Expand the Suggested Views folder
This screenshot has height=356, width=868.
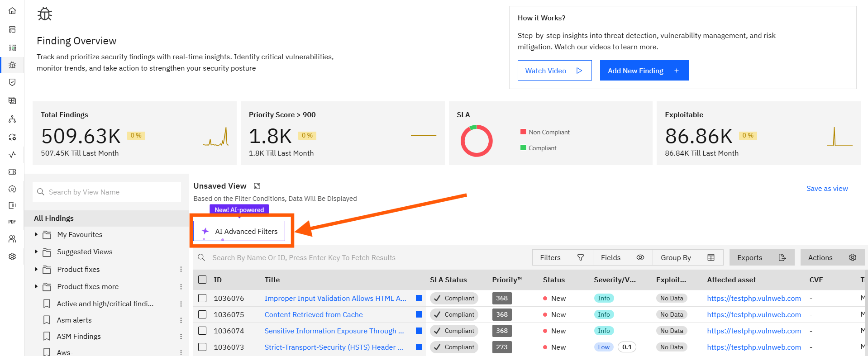pos(36,252)
